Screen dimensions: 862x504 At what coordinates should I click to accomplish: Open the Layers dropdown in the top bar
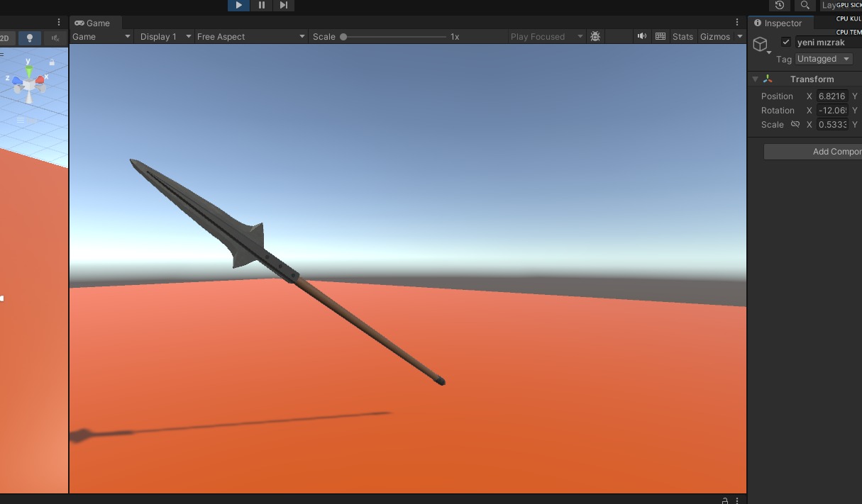pos(841,5)
